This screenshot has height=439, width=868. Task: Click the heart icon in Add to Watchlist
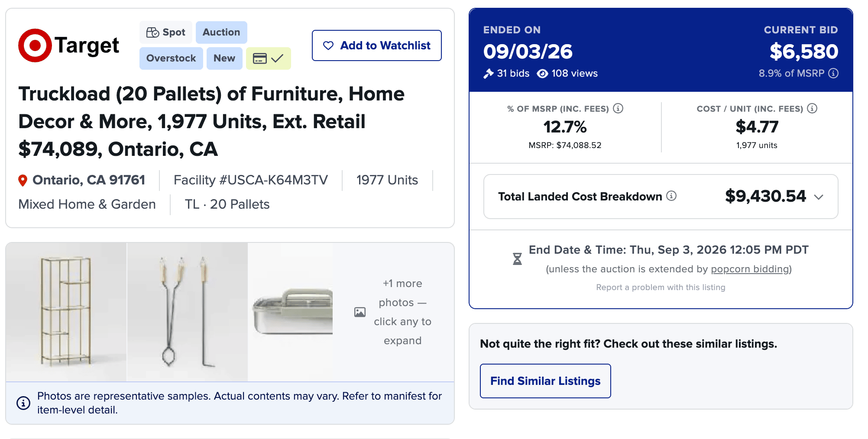328,45
